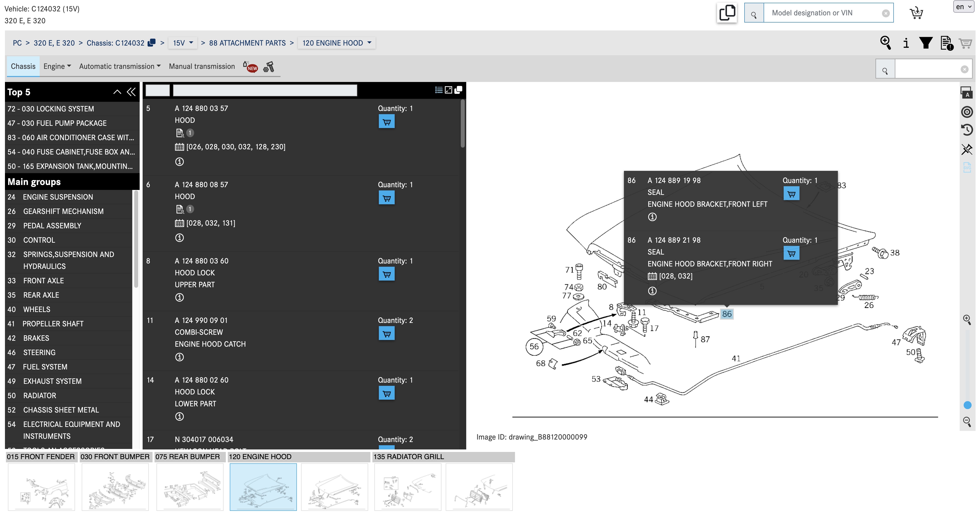The width and height of the screenshot is (980, 522).
Task: Click the top icon with letter A on right toolbar
Action: coord(967,92)
